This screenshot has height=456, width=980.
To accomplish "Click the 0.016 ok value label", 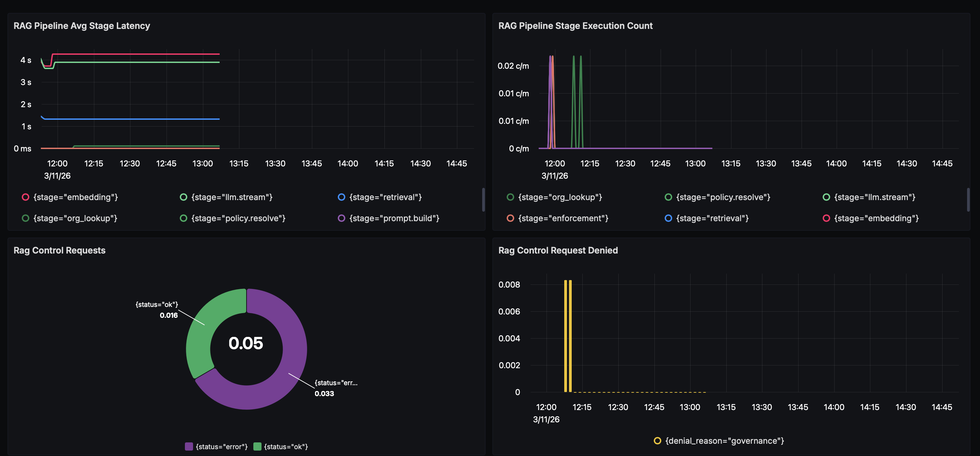I will 169,315.
